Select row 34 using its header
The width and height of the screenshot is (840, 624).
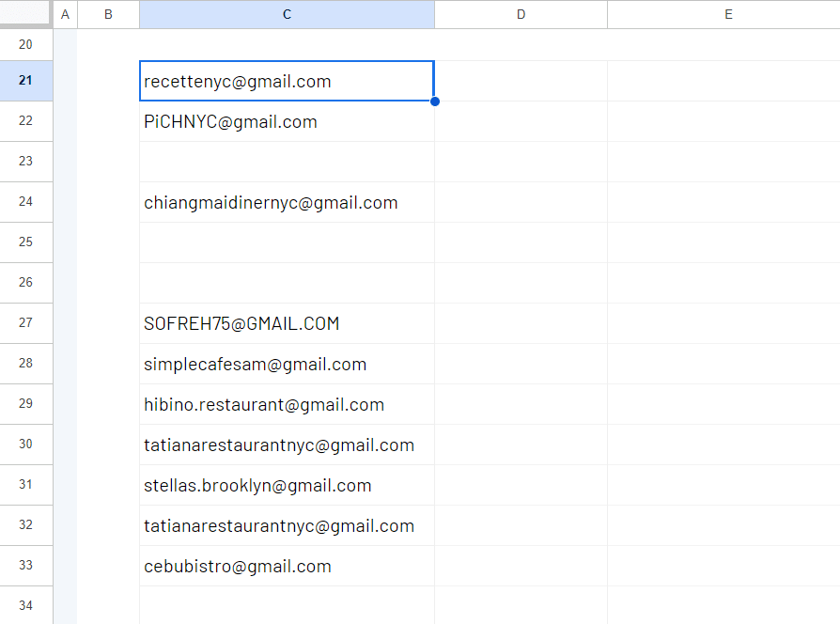click(25, 605)
